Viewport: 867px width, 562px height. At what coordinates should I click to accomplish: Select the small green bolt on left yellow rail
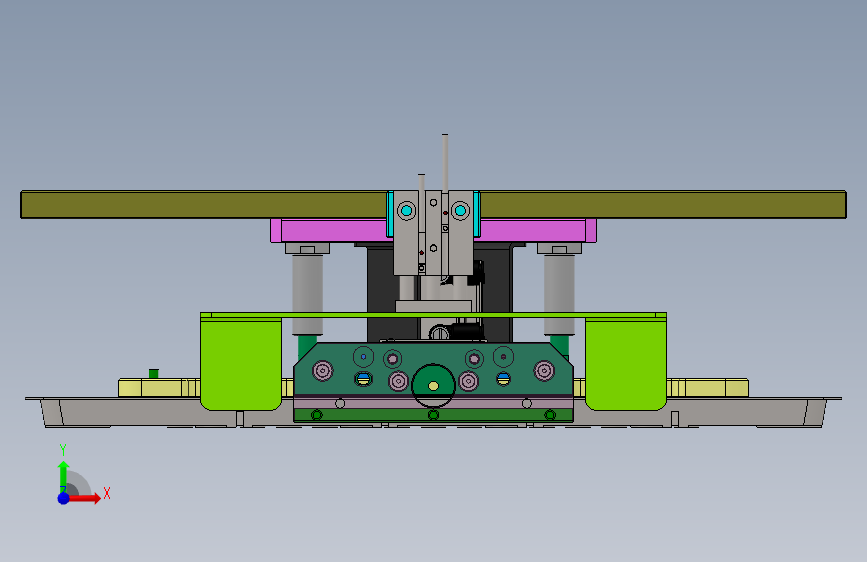[x=154, y=373]
